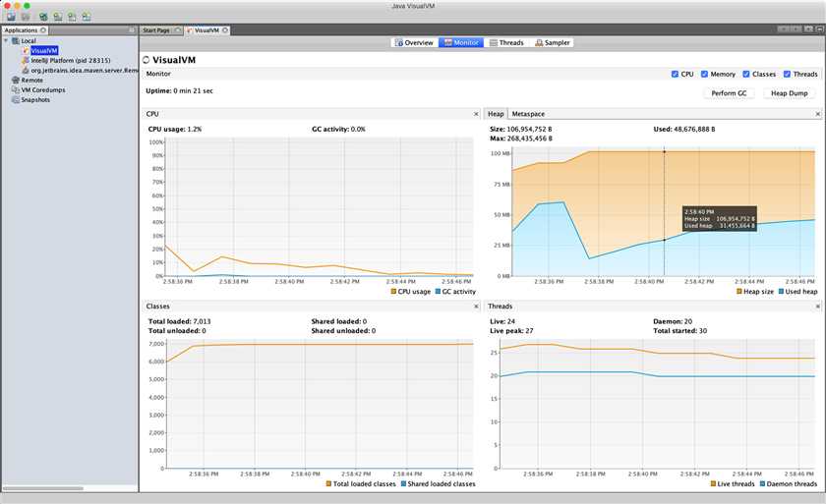Uncheck the Classes checkbox
Image resolution: width=826 pixels, height=504 pixels.
click(x=746, y=75)
